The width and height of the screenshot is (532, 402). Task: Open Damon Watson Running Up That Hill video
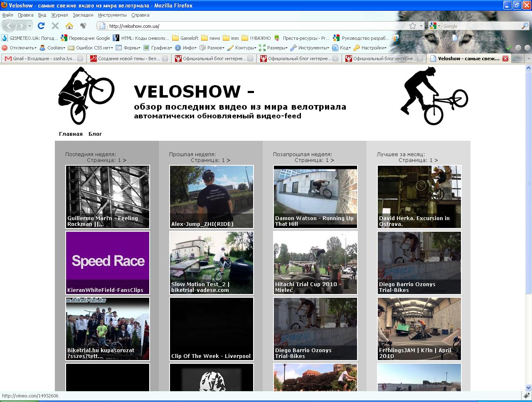pyautogui.click(x=315, y=197)
